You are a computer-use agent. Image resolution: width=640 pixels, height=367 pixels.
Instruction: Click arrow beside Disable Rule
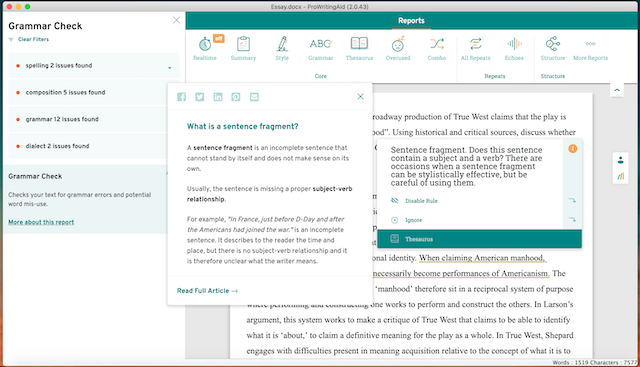(572, 200)
